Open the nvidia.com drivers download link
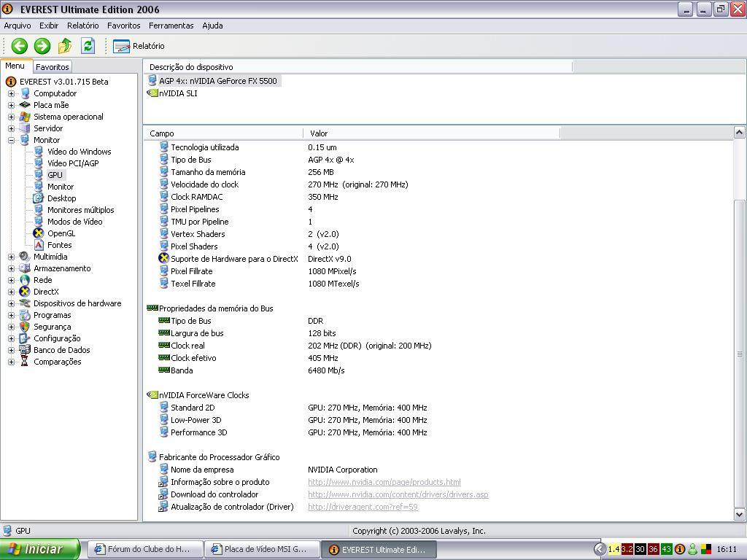Viewport: 747px width, 560px height. coord(398,494)
